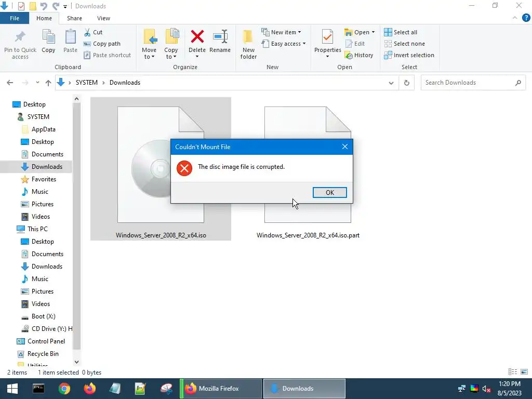Create a New folder from the ribbon
Image resolution: width=532 pixels, height=399 pixels.
248,44
